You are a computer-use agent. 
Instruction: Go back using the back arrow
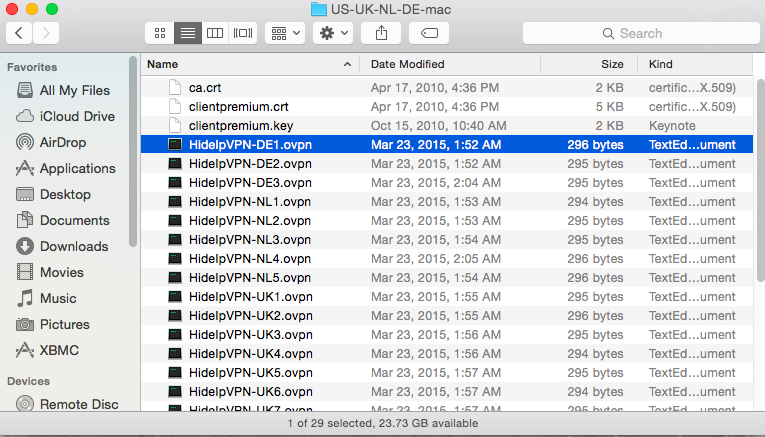pyautogui.click(x=19, y=33)
